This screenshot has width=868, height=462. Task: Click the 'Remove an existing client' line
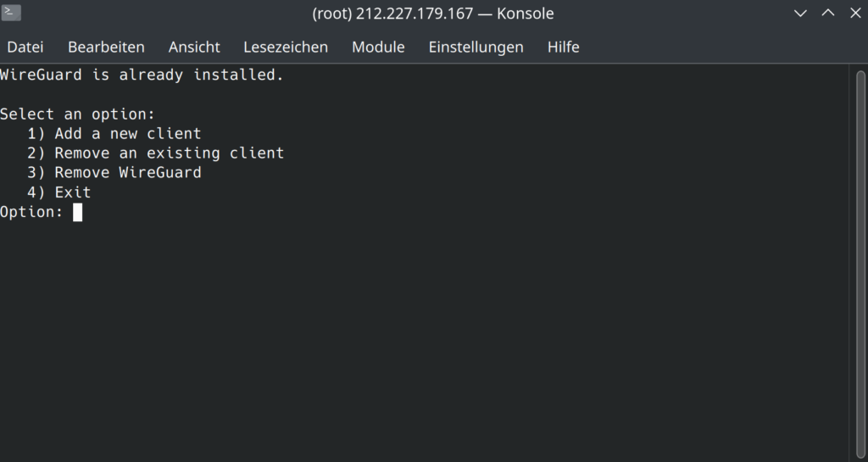[x=156, y=153]
